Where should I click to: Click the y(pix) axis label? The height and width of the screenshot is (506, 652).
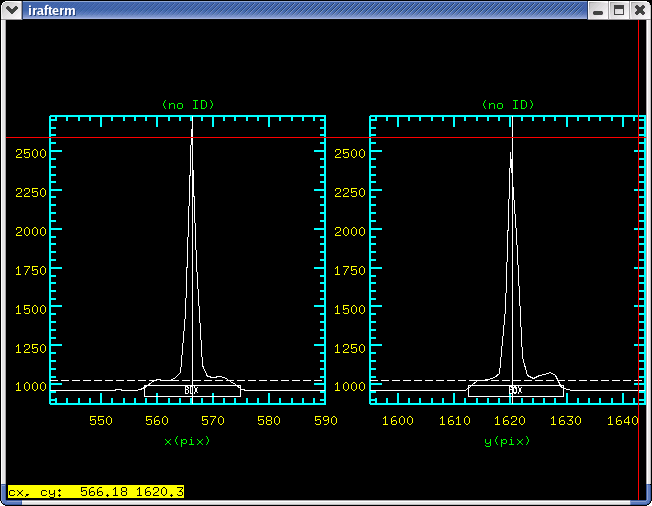pos(508,440)
